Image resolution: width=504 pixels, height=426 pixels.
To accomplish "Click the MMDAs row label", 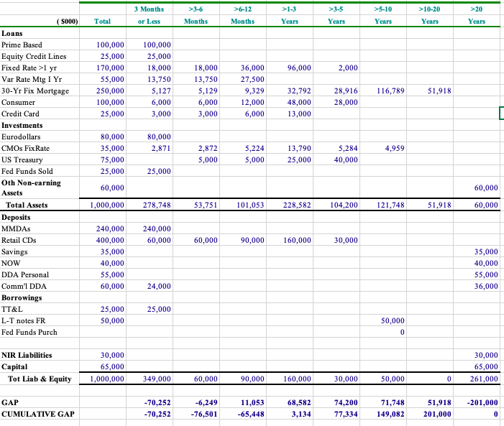I will point(16,228).
